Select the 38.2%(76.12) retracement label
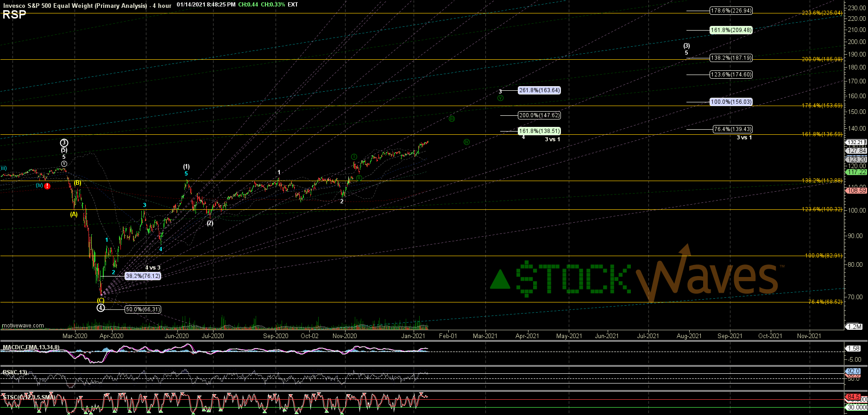868x415 pixels. pyautogui.click(x=143, y=276)
